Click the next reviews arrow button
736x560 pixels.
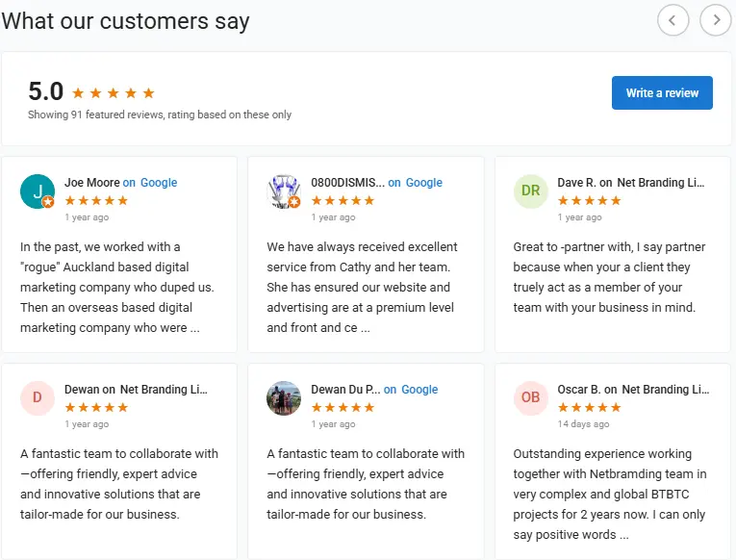pyautogui.click(x=716, y=19)
